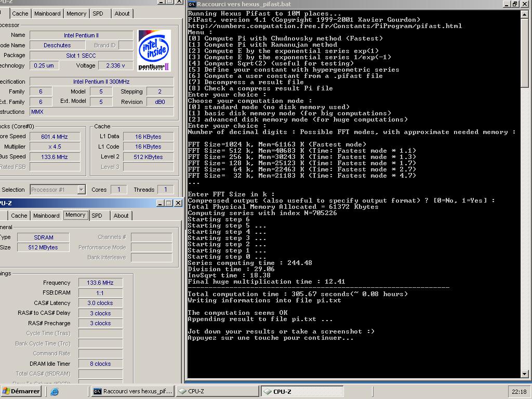Click the 512 KBytes Level 2 cache value
Image resolution: width=532 pixels, height=399 pixels.
pos(148,157)
